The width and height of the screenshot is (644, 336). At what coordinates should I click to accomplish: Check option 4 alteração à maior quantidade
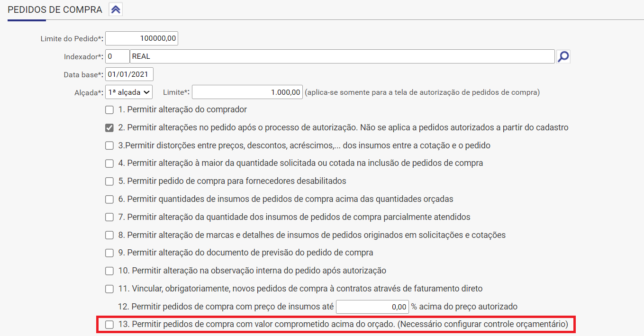pyautogui.click(x=109, y=163)
